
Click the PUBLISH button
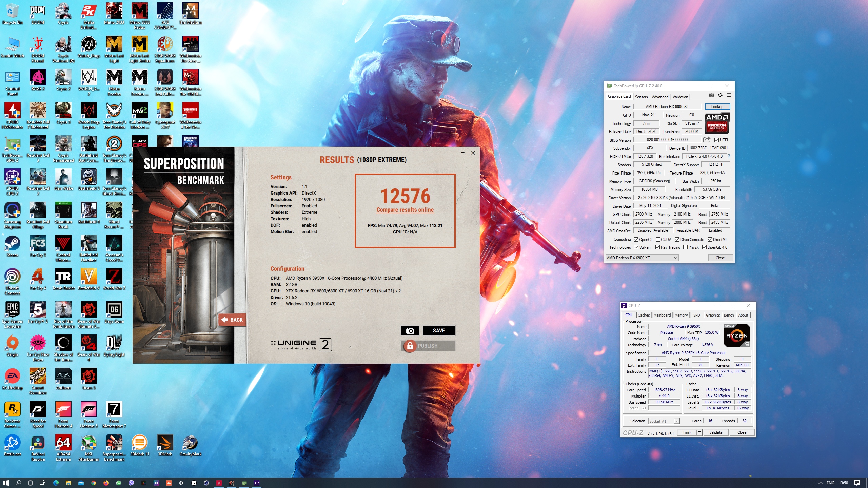428,346
